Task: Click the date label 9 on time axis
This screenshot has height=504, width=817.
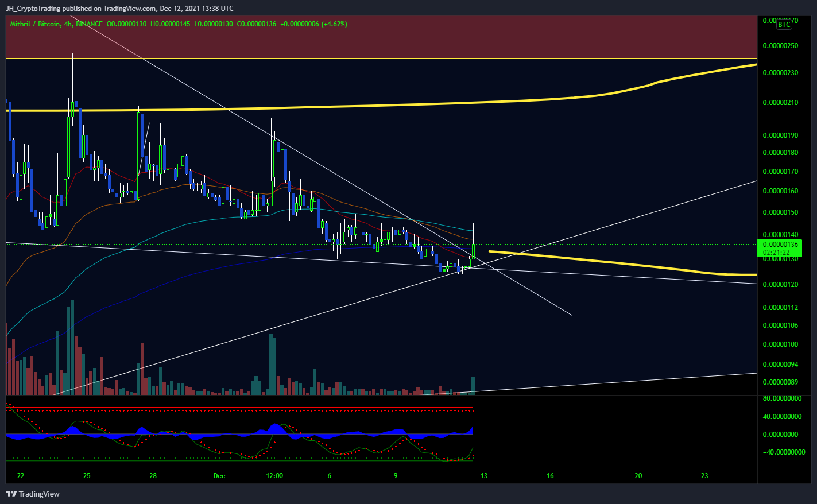Action: [x=396, y=476]
